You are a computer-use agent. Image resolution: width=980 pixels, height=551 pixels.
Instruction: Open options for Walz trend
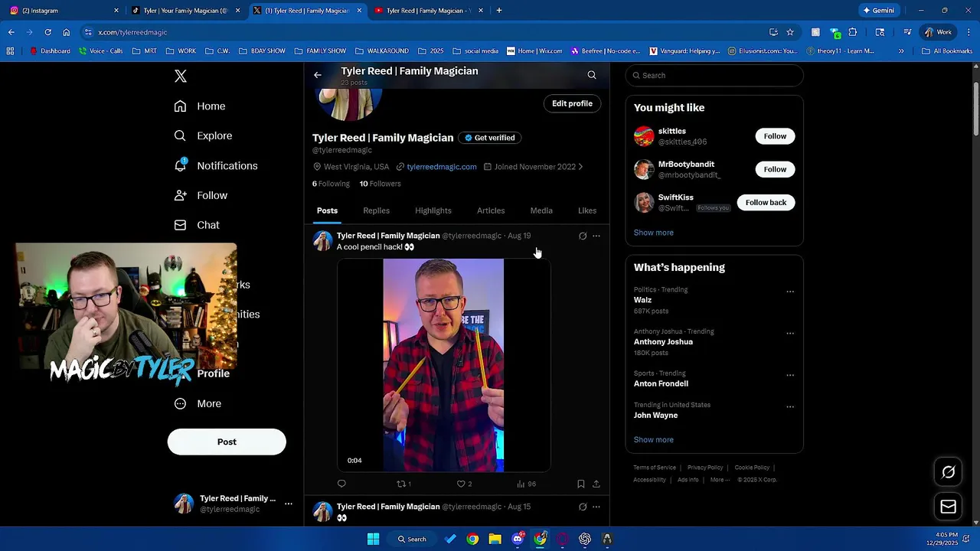tap(790, 292)
